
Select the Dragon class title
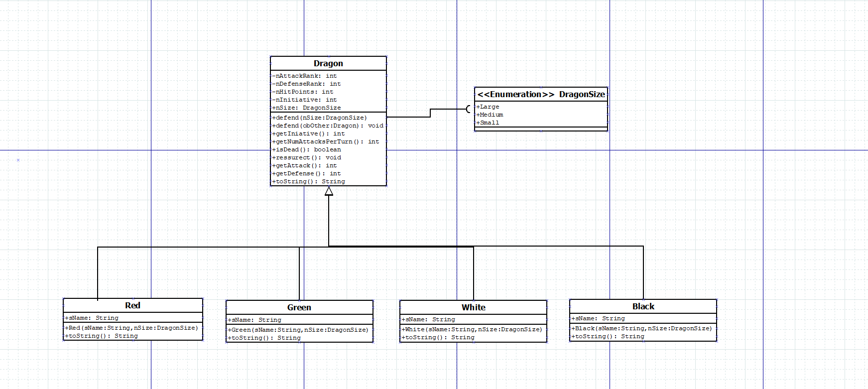[328, 63]
